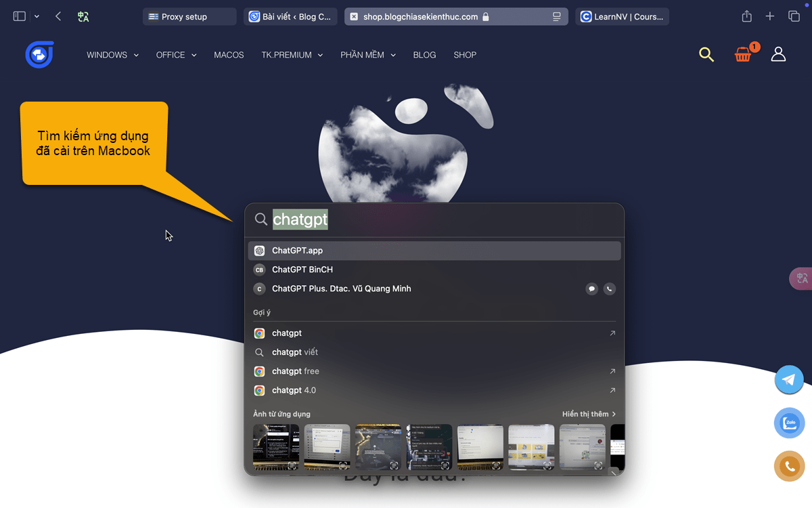This screenshot has height=508, width=812.
Task: Open the TK.PREMIUM navigation menu
Action: click(x=292, y=55)
